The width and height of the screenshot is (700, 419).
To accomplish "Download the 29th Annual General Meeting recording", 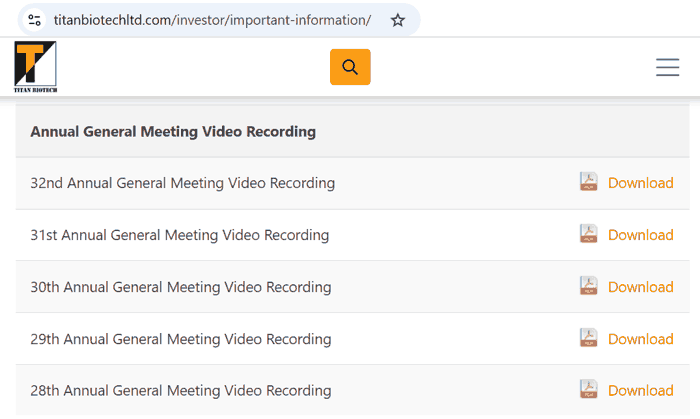I will tap(641, 339).
